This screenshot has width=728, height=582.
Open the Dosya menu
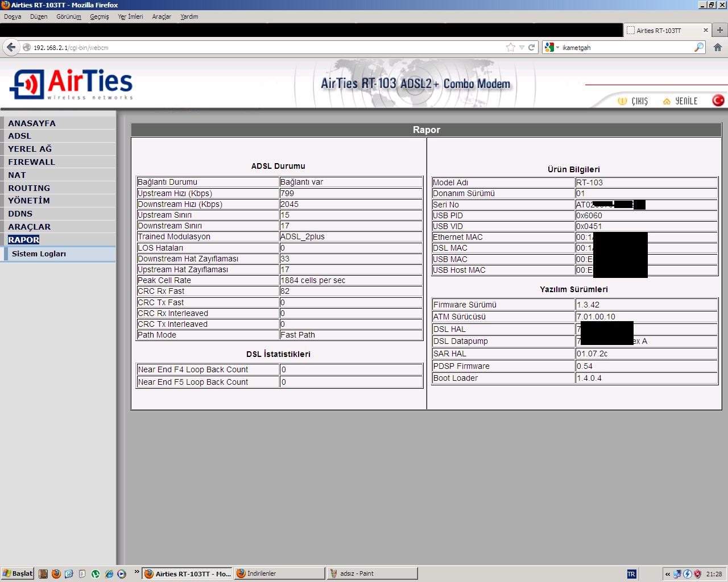pyautogui.click(x=13, y=16)
